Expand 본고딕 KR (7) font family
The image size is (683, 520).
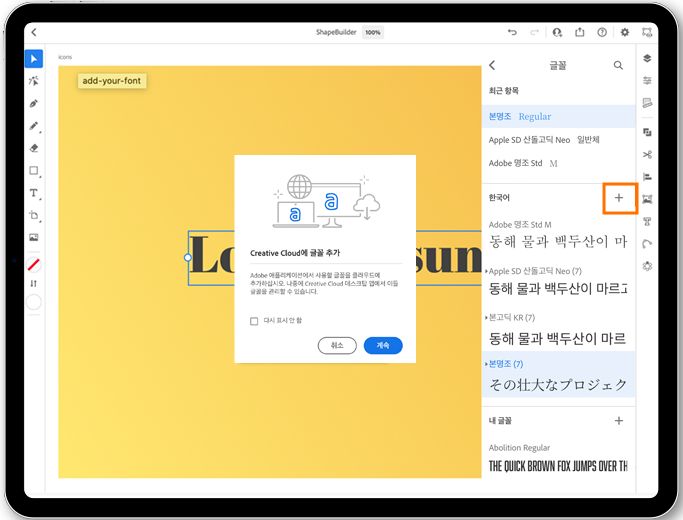486,317
